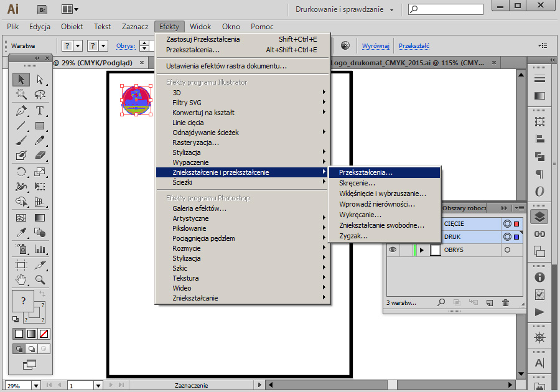Screen dimensions: 560x392
Task: Set stroke to None red-slash swatch
Action: (x=44, y=334)
